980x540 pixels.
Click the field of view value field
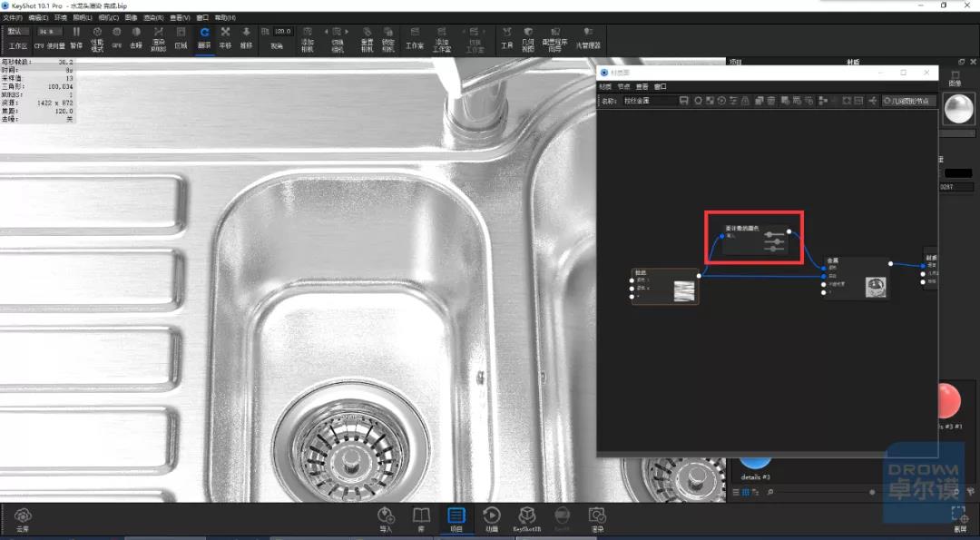pyautogui.click(x=282, y=31)
